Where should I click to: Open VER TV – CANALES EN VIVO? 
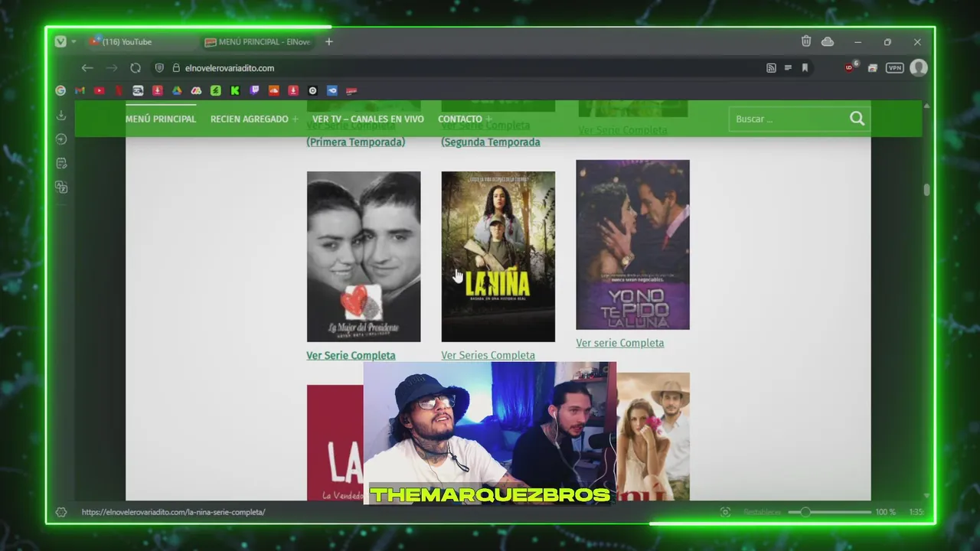click(x=368, y=119)
